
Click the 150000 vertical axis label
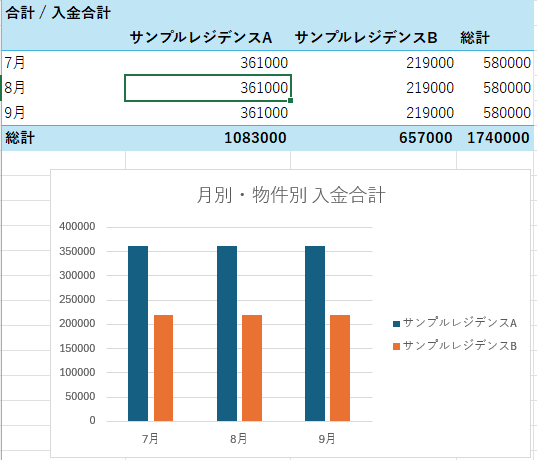point(77,348)
